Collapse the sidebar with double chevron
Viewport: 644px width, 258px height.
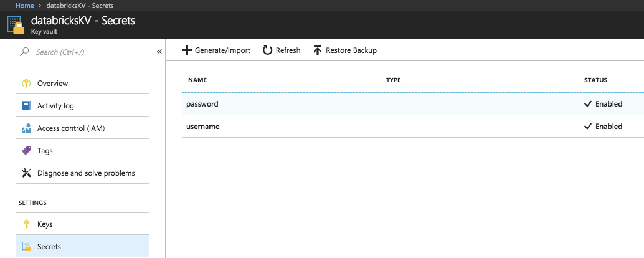pos(159,52)
